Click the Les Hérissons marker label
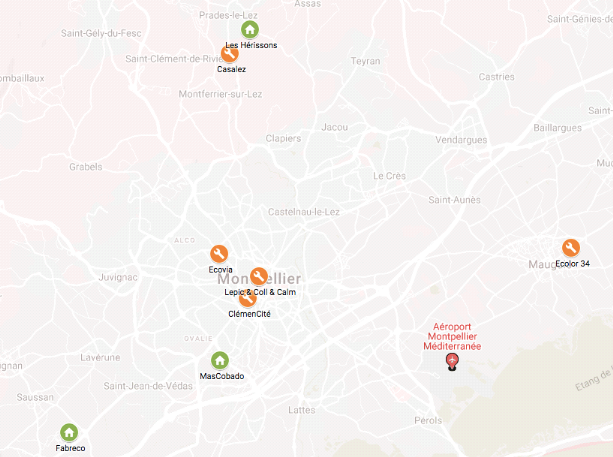Viewport: 613px width, 457px height. [x=251, y=45]
